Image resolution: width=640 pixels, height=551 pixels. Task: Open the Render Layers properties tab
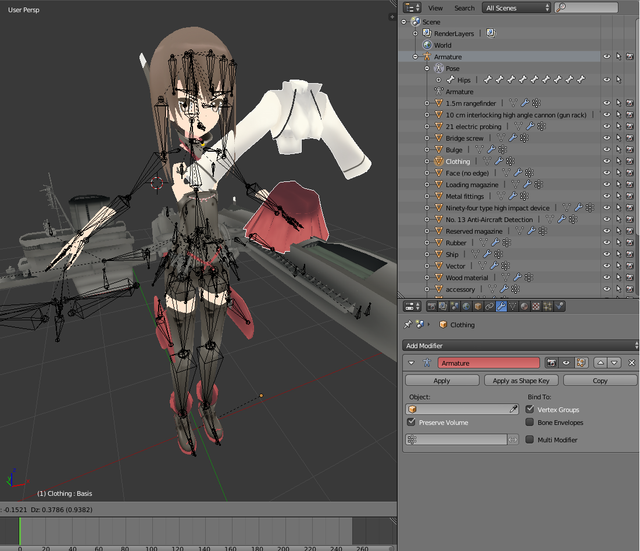click(x=442, y=306)
